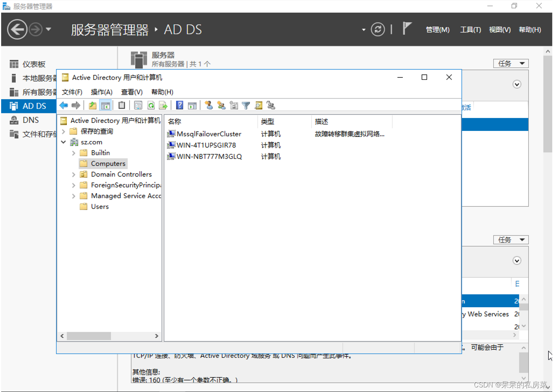Viewport: 553px width, 392px height.
Task: Select the Computers container
Action: point(103,163)
